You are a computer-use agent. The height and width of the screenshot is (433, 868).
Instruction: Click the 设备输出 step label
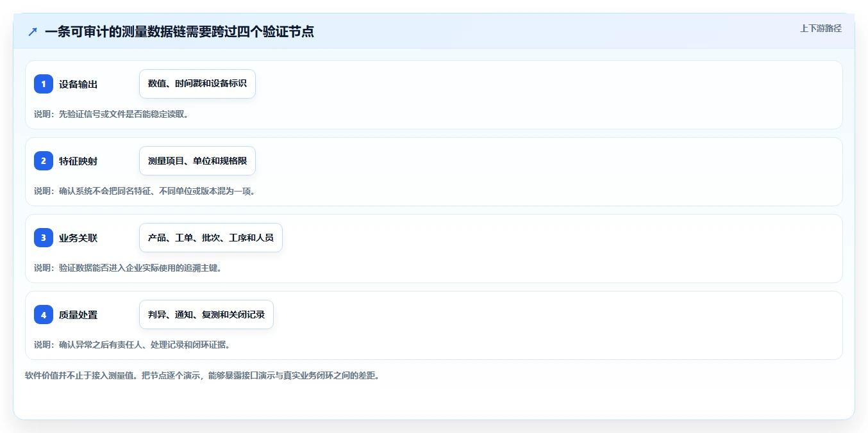click(78, 84)
